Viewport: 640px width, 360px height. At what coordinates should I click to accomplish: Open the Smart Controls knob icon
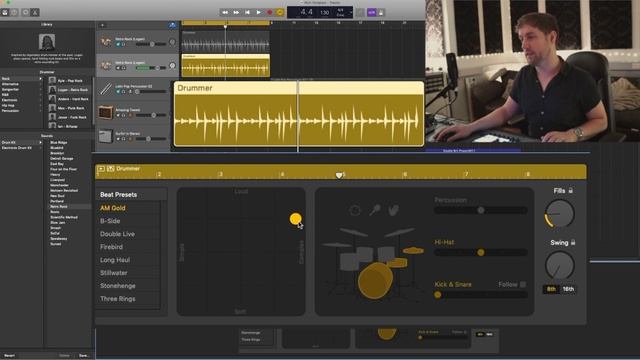26,12
